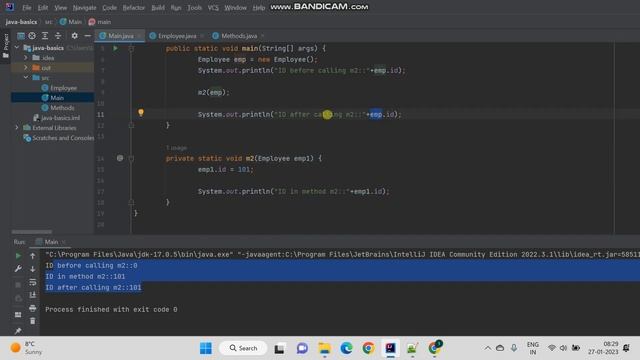Click run gutter arrow beside main method
640x360 pixels.
pos(116,48)
